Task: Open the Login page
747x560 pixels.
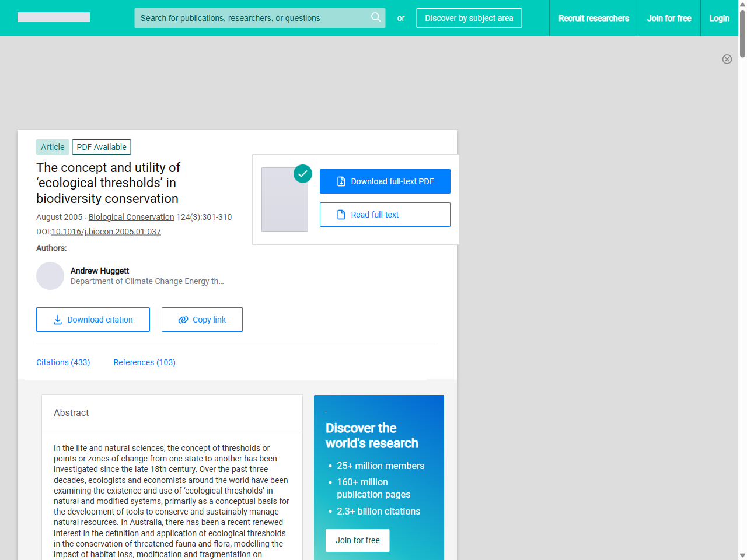Action: (719, 18)
